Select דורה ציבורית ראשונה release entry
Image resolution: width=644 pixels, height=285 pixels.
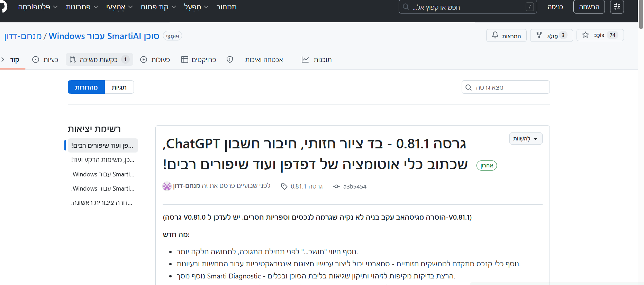102,203
